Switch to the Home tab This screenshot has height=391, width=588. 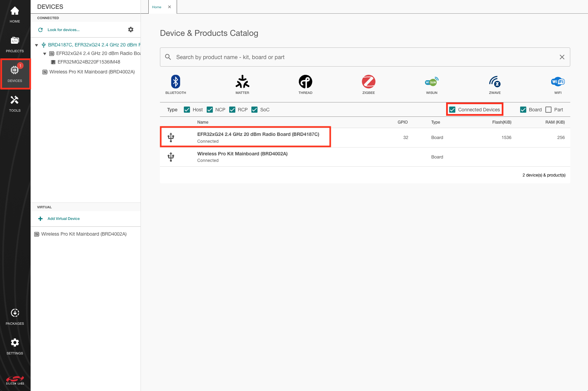pyautogui.click(x=157, y=7)
